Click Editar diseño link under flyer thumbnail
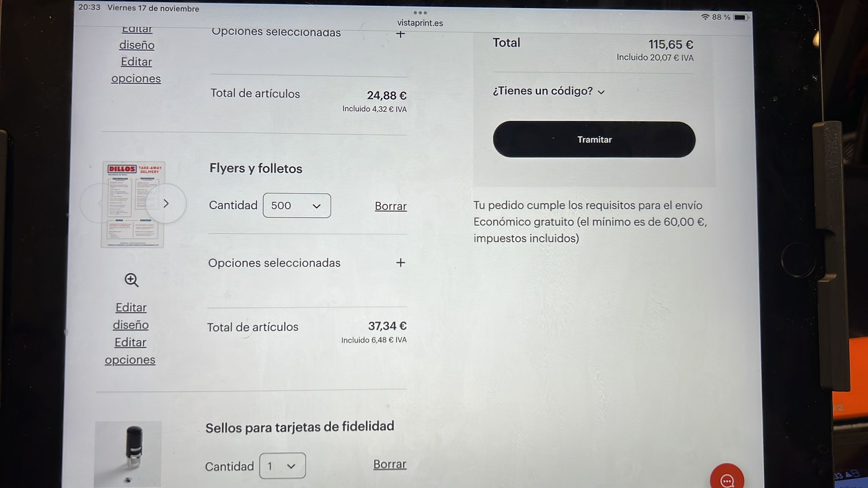Image resolution: width=868 pixels, height=488 pixels. click(x=131, y=316)
